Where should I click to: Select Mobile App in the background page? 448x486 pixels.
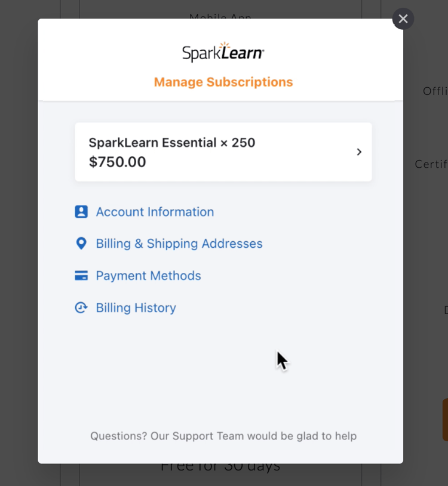220,17
